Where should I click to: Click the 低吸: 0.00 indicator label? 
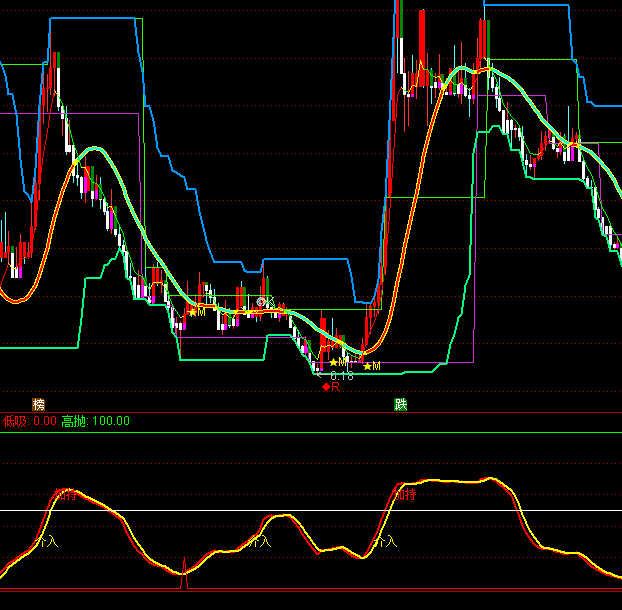(30, 421)
